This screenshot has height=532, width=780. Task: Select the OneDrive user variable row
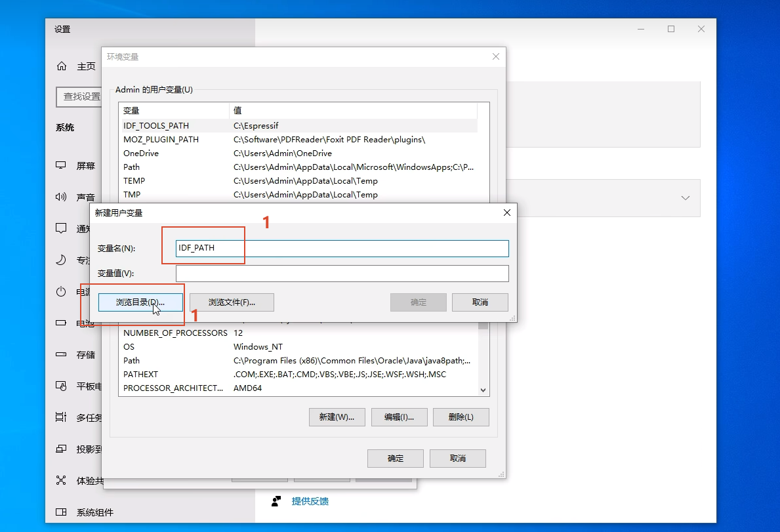[x=298, y=153]
